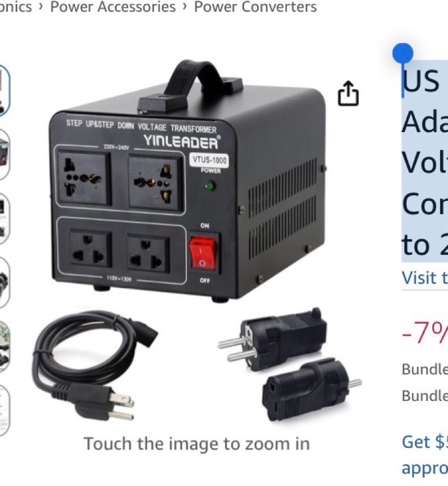Tap the truncated breadcrumb ending in 'onics'
Image resolution: width=448 pixels, height=486 pixels.
click(16, 7)
